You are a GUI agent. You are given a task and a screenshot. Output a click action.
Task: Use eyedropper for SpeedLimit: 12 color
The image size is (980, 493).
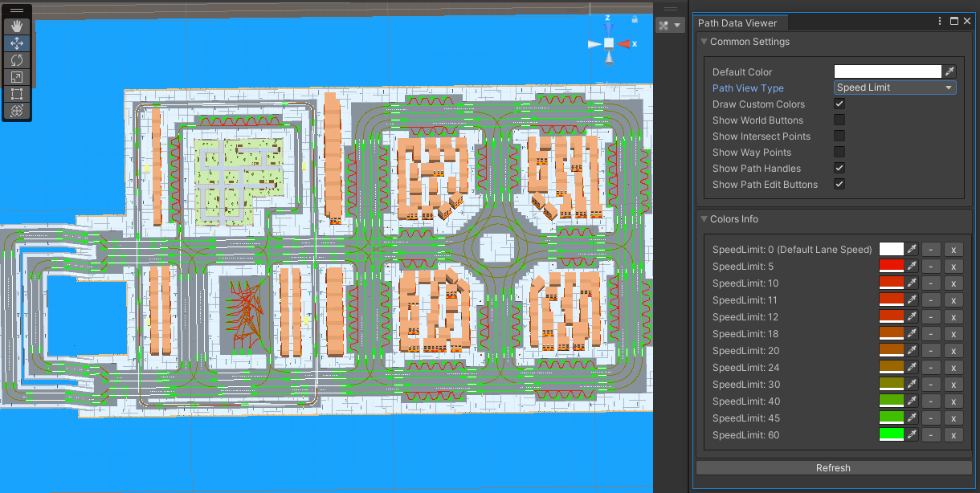(912, 317)
